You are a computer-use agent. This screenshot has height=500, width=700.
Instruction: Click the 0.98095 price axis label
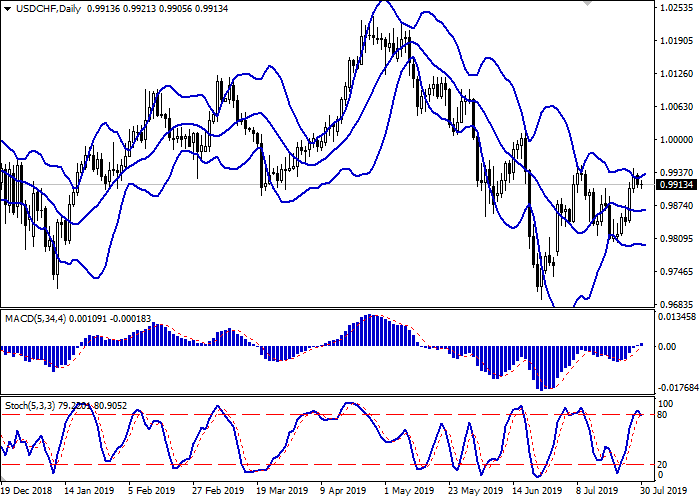pyautogui.click(x=672, y=238)
